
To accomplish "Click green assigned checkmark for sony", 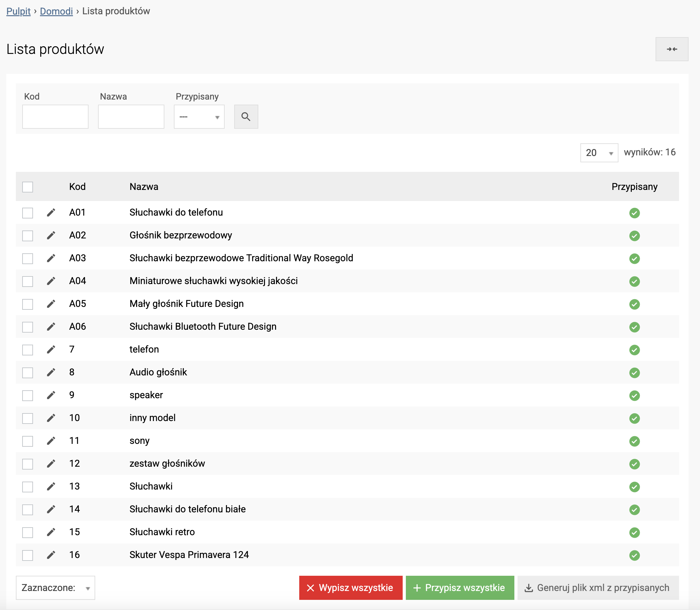I will click(634, 441).
